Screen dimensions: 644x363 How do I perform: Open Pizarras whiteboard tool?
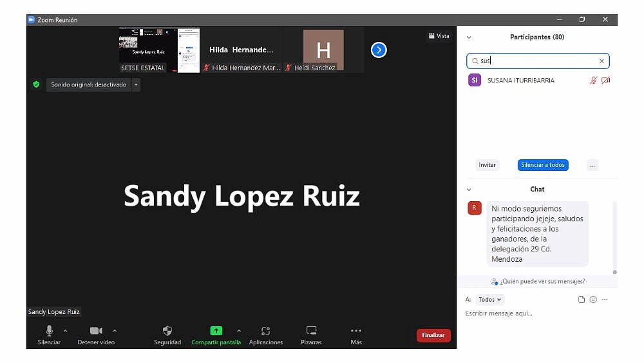point(311,331)
